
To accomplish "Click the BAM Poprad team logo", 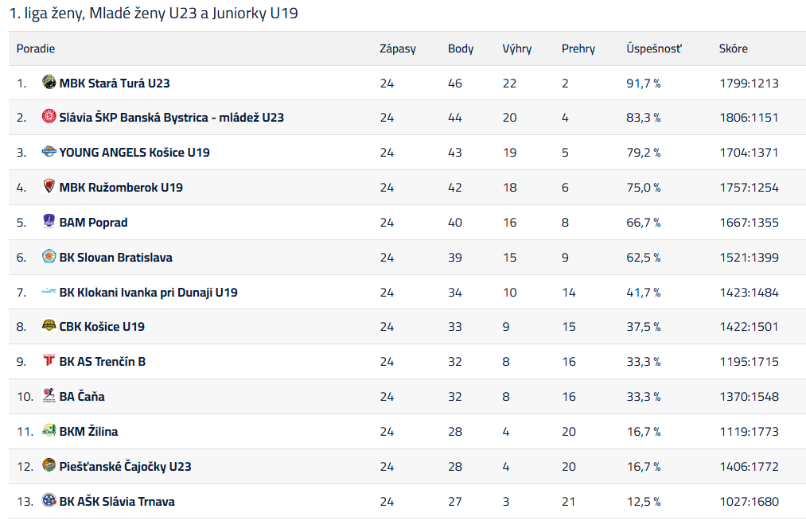I will (x=49, y=222).
